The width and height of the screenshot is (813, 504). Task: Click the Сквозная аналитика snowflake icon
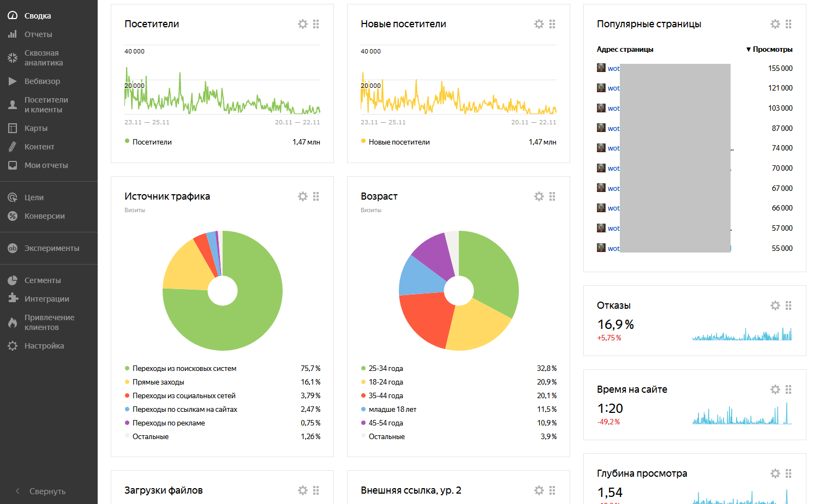tap(13, 58)
